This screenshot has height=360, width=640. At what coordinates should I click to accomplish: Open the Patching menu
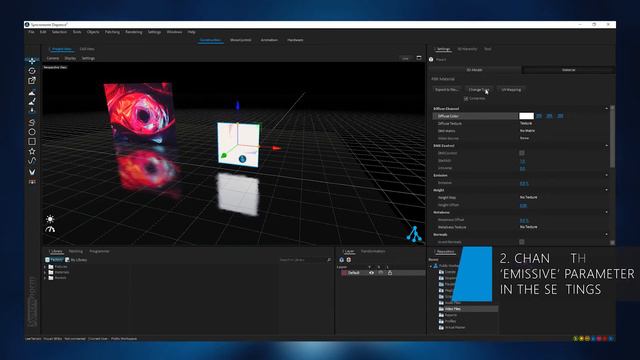point(112,32)
